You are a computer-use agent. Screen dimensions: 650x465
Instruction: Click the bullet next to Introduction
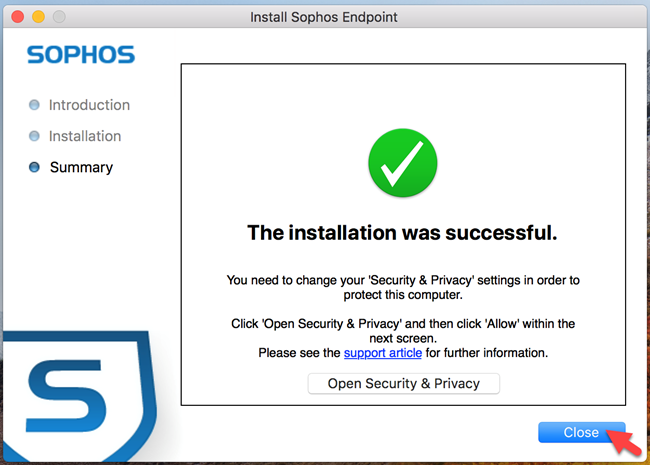point(35,105)
